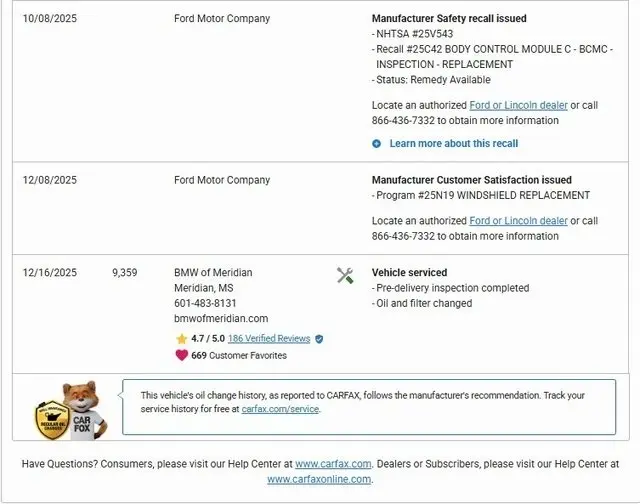Click the BMW of Meridian dealer name
The width and height of the screenshot is (640, 504).
coord(213,272)
